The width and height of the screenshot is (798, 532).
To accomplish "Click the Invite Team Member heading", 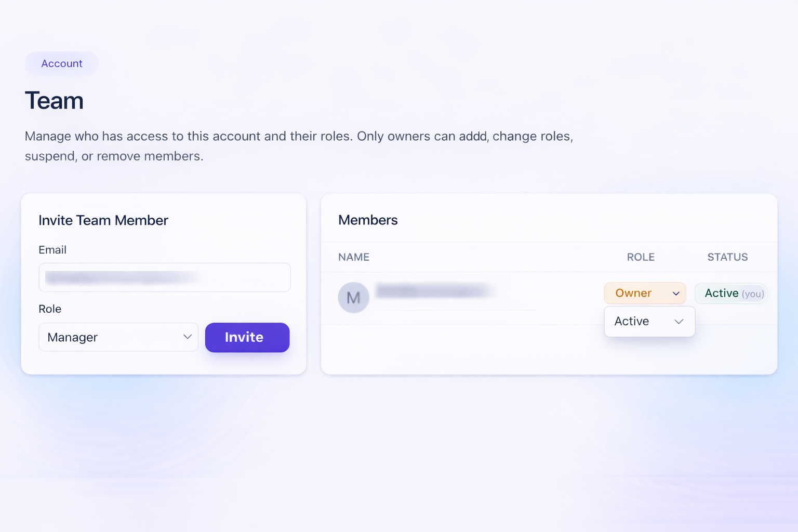I will click(103, 220).
